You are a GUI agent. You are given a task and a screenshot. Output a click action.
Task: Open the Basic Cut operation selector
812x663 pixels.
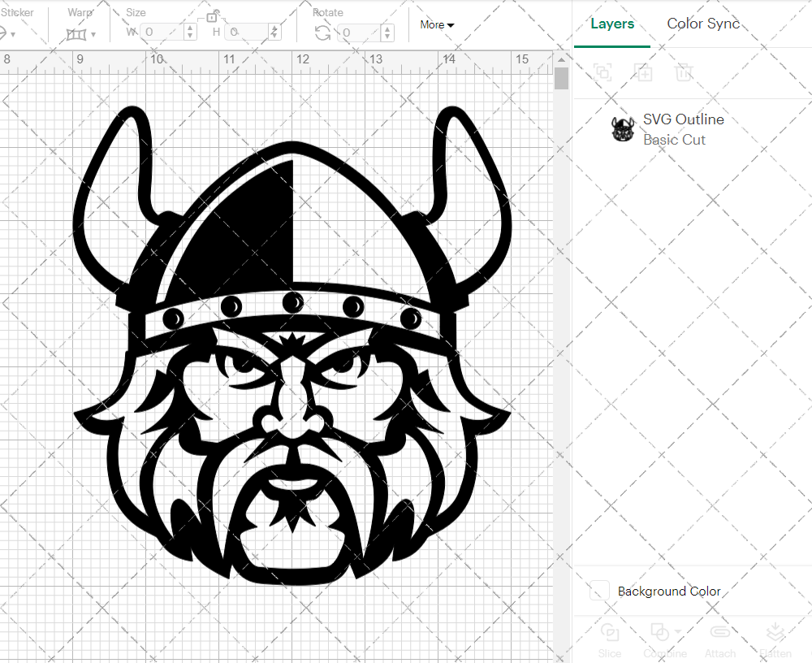point(675,140)
